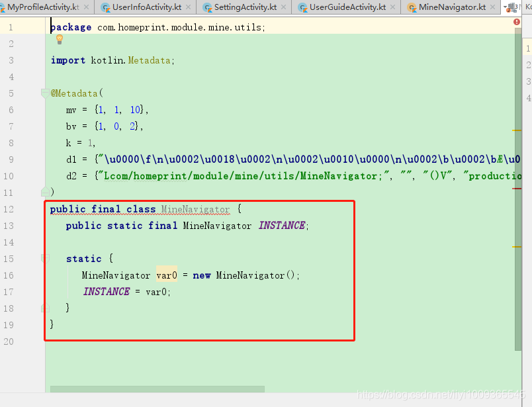This screenshot has height=407, width=532.
Task: Click the Kotlin file icon on MineNavigator.kt tab
Action: pos(412,7)
